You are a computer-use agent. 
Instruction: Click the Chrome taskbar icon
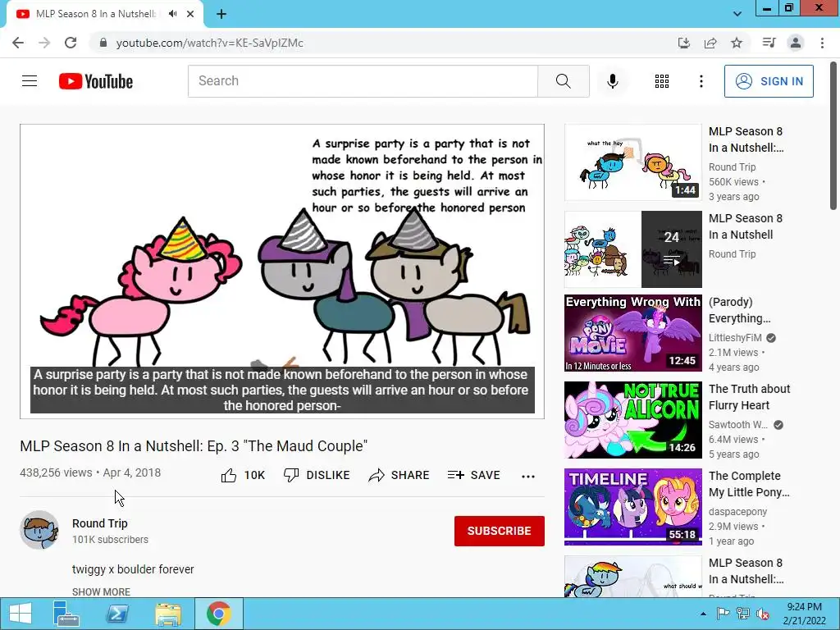218,614
